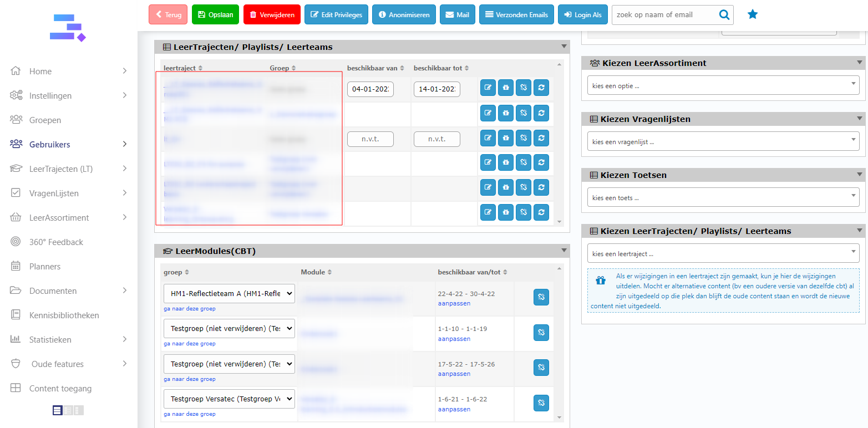Switch to the narrowest sidebar layout icon
868x428 pixels.
78,410
